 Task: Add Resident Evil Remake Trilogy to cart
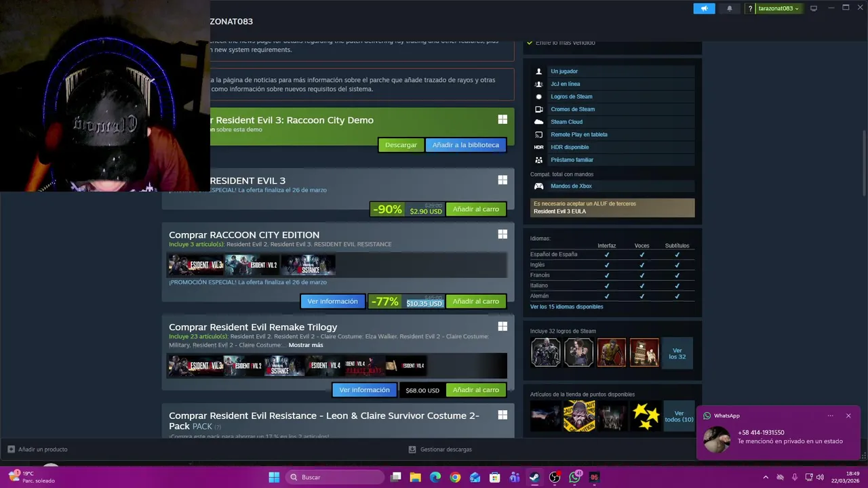pyautogui.click(x=476, y=390)
